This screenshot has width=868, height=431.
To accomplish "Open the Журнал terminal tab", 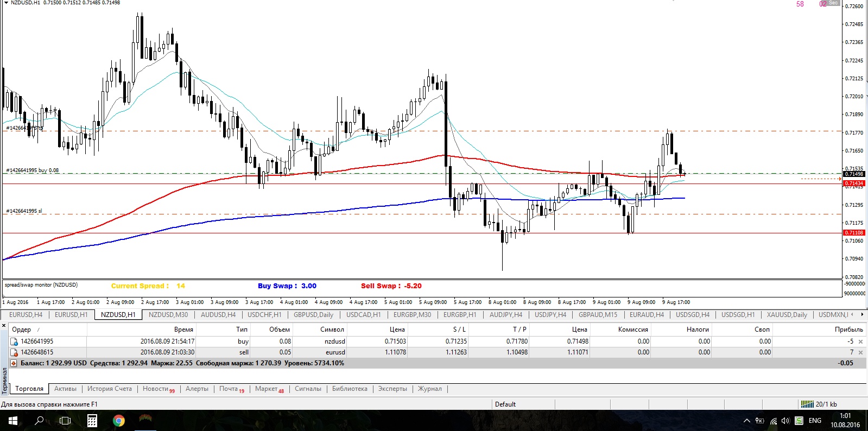I will tap(429, 389).
